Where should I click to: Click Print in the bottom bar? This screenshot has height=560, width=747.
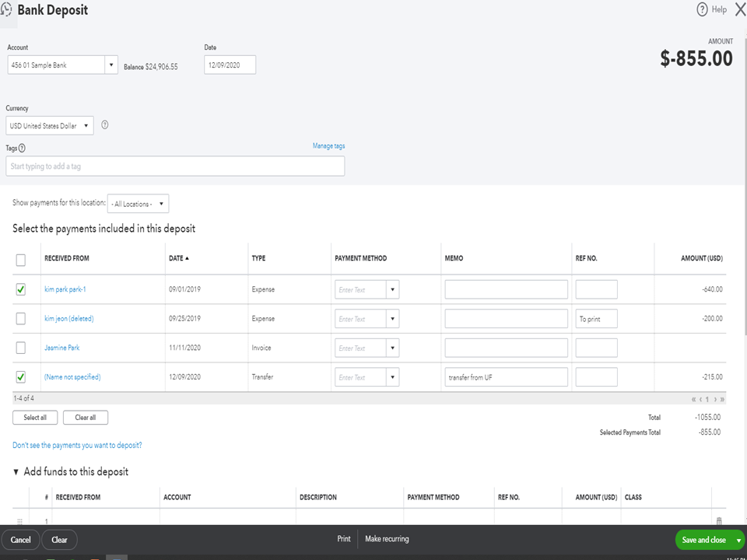343,539
